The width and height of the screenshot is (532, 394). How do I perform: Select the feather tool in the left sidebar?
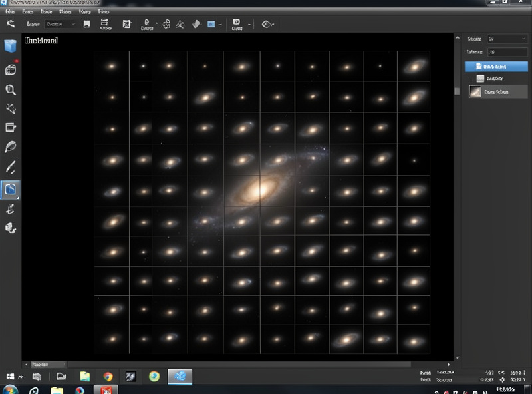(11, 146)
